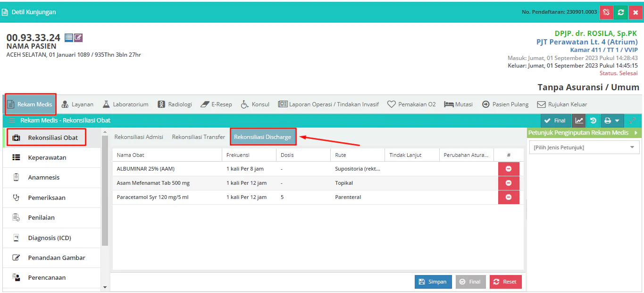The width and height of the screenshot is (644, 293).
Task: Click the sidebar scrollbar down arrow
Action: tap(105, 287)
